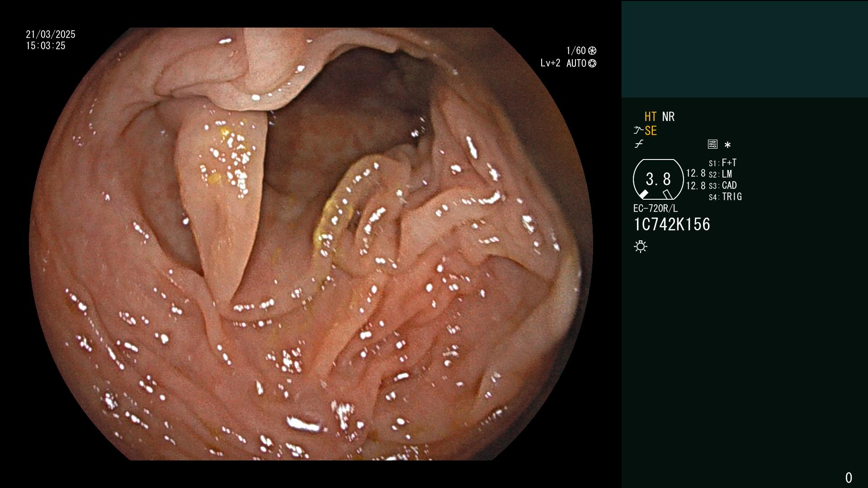Click the lower 12.8 diameter value
The height and width of the screenshot is (488, 868).
696,185
